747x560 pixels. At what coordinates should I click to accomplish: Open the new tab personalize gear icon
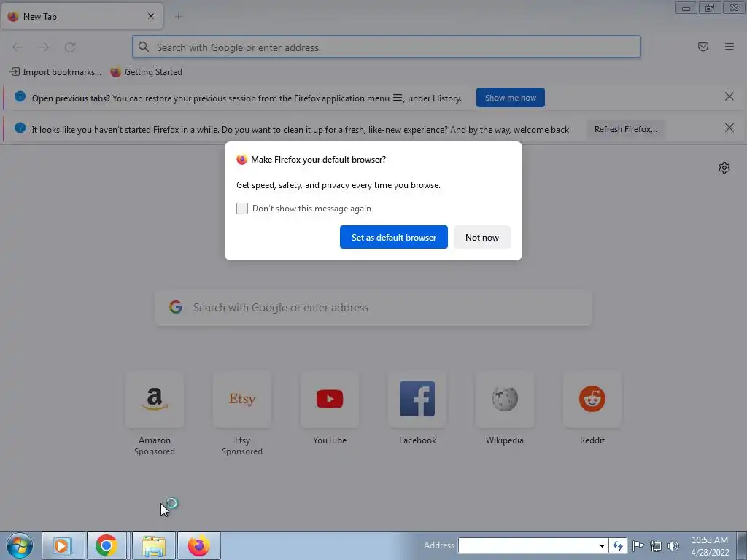click(x=724, y=168)
